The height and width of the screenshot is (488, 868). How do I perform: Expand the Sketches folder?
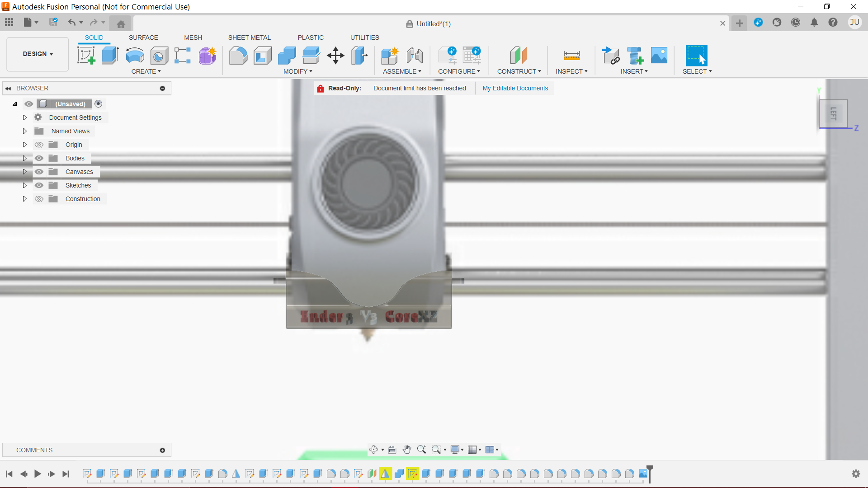[x=25, y=185]
